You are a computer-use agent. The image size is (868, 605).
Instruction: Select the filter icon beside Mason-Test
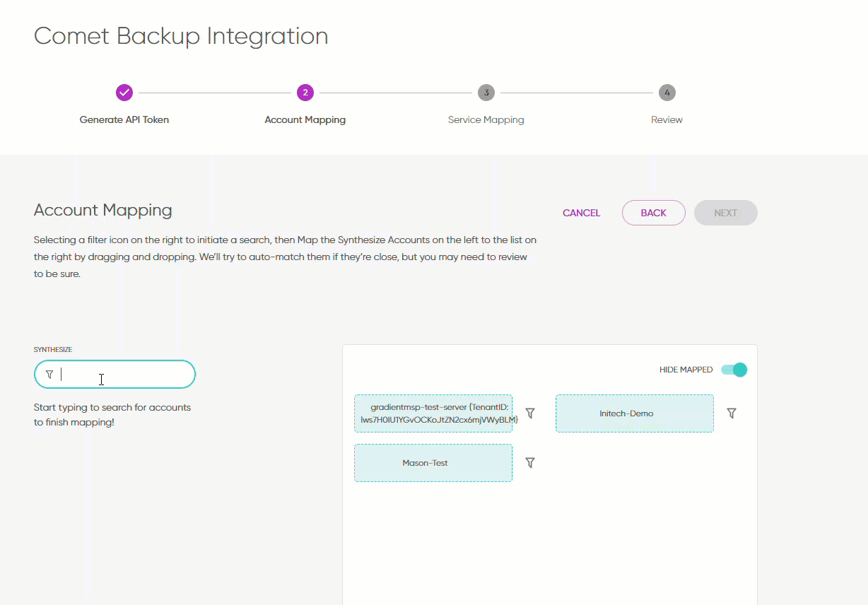pos(530,463)
